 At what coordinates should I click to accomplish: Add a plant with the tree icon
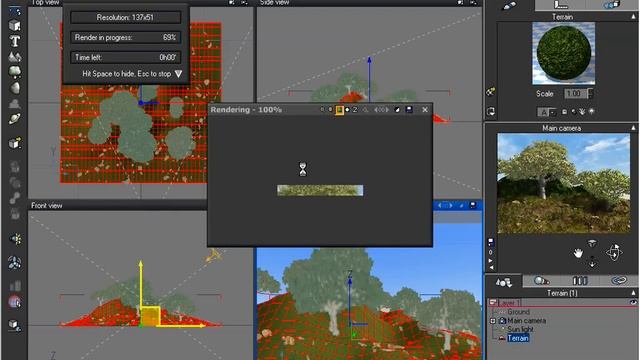15,72
